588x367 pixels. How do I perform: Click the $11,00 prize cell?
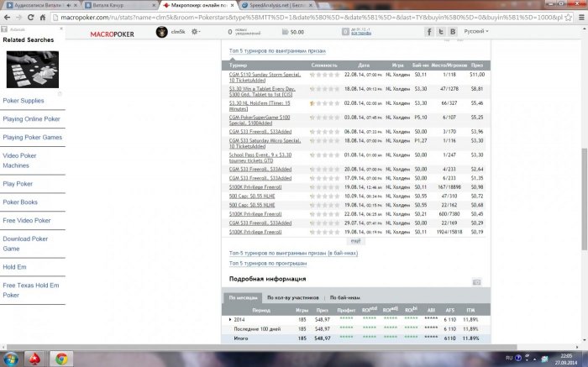pos(477,75)
